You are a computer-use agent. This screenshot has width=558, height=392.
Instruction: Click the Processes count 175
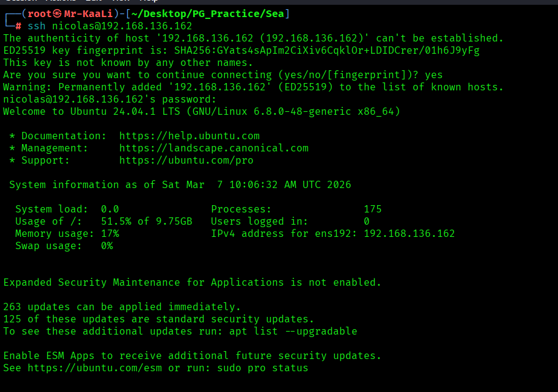pyautogui.click(x=372, y=209)
